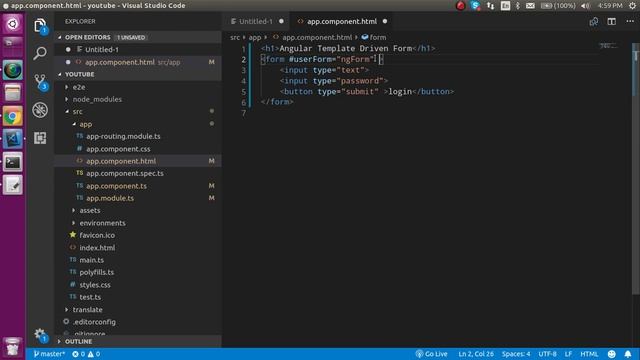640x360 pixels.
Task: Expand the environments folder
Action: (x=138, y=223)
